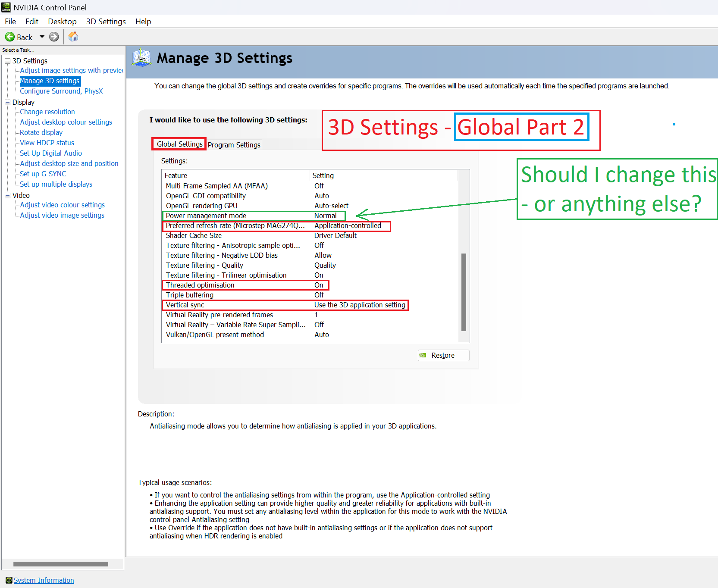Screen dimensions: 718x588
Task: Open Set up G-SYNC
Action: [x=43, y=174]
